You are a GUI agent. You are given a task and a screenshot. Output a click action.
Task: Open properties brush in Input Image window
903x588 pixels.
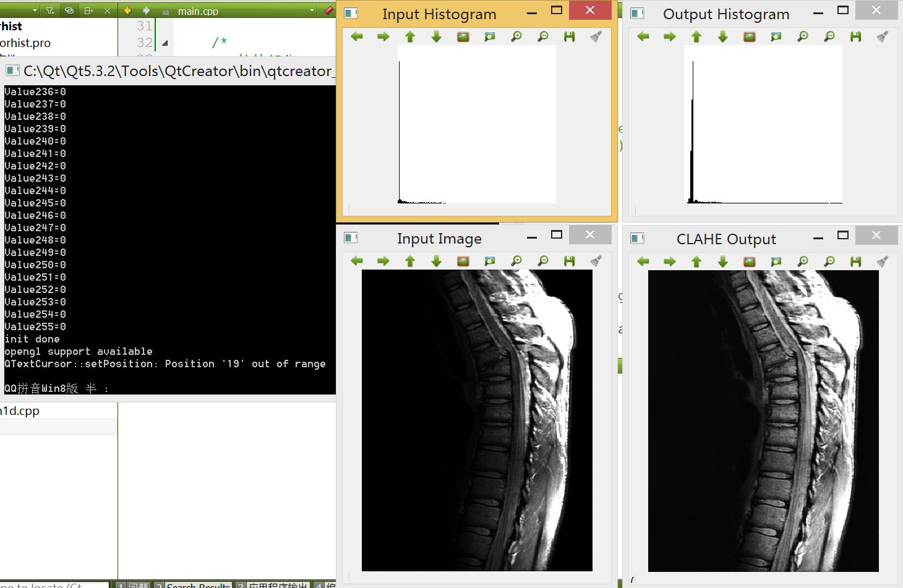[596, 261]
